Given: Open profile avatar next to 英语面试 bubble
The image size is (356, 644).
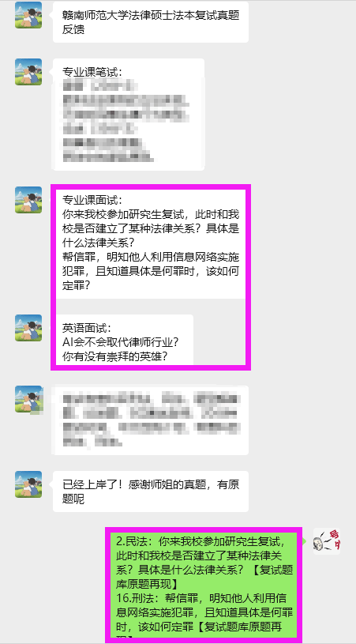Looking at the screenshot, I should pyautogui.click(x=28, y=328).
